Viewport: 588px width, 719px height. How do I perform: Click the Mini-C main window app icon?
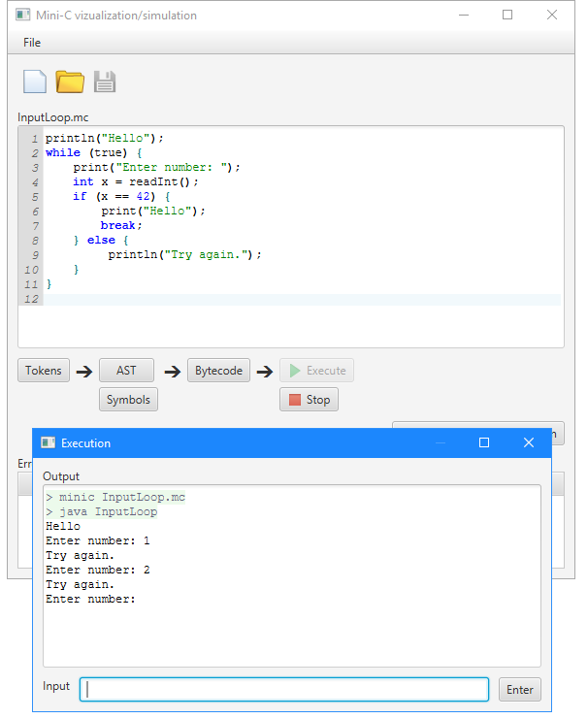point(23,16)
